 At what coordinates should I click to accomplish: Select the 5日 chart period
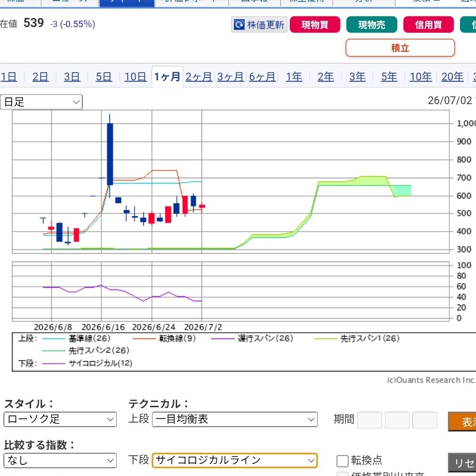104,77
